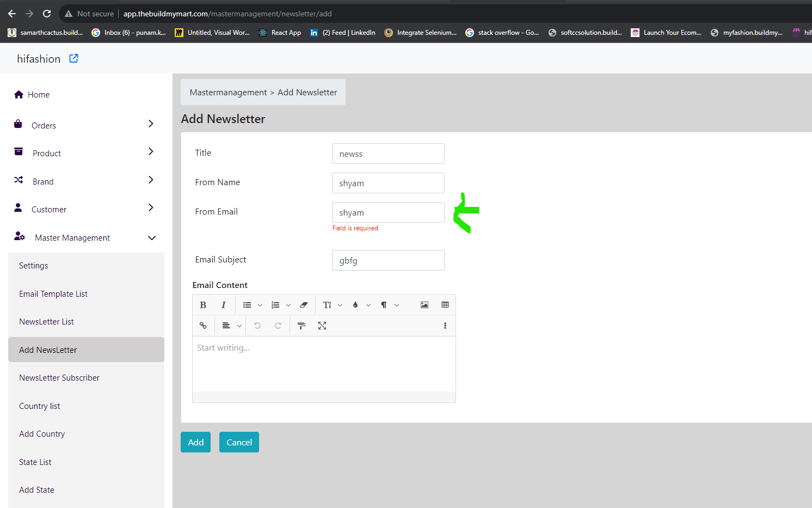Insert a numbered list
812x508 pixels.
pos(275,305)
